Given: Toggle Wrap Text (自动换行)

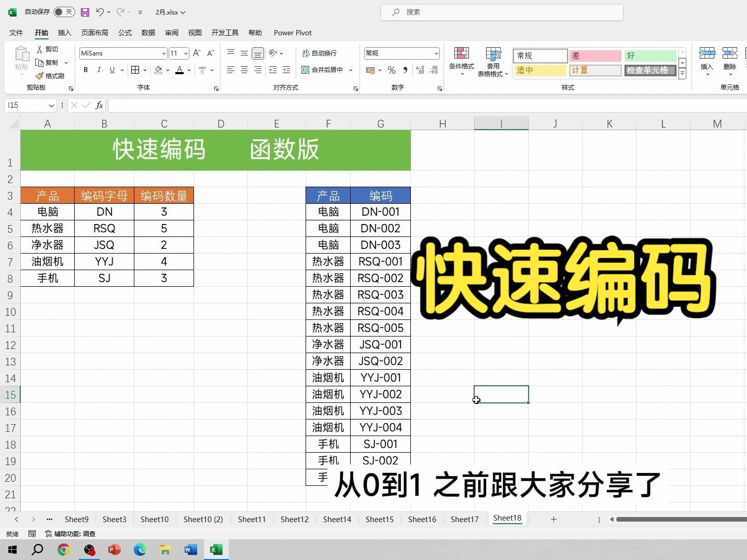Looking at the screenshot, I should tap(320, 53).
